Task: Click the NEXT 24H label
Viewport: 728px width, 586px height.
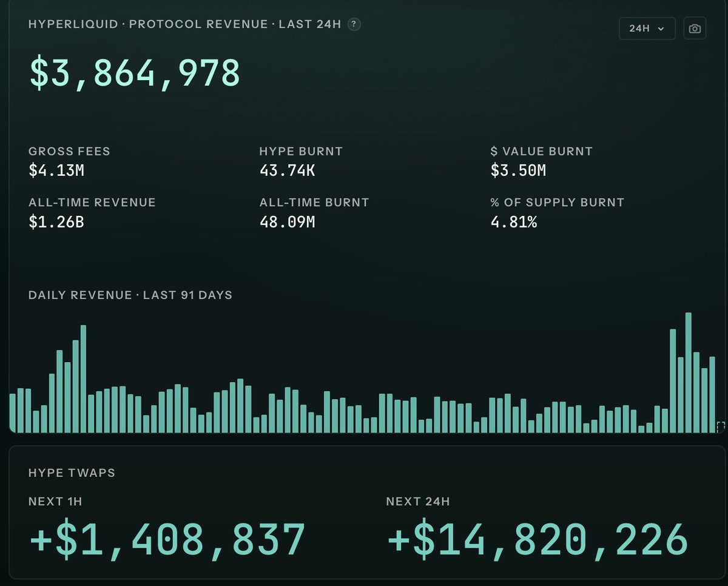Action: (418, 502)
